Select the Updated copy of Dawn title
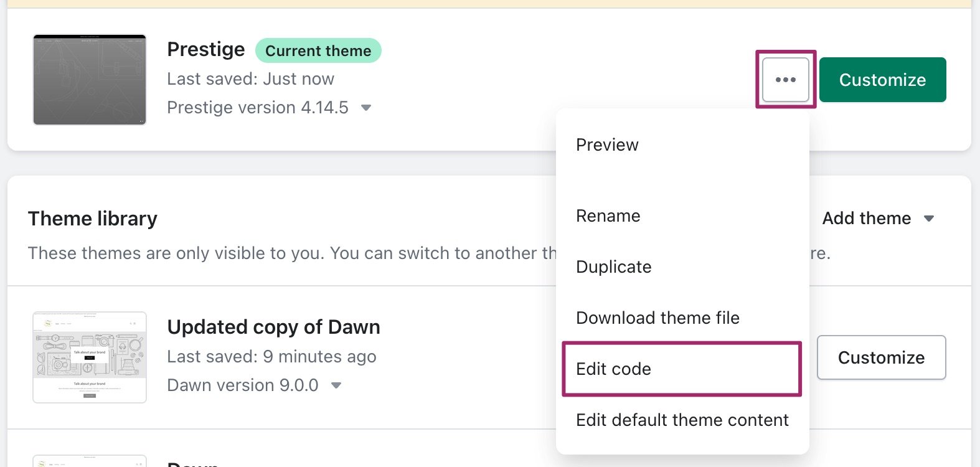 (x=273, y=327)
